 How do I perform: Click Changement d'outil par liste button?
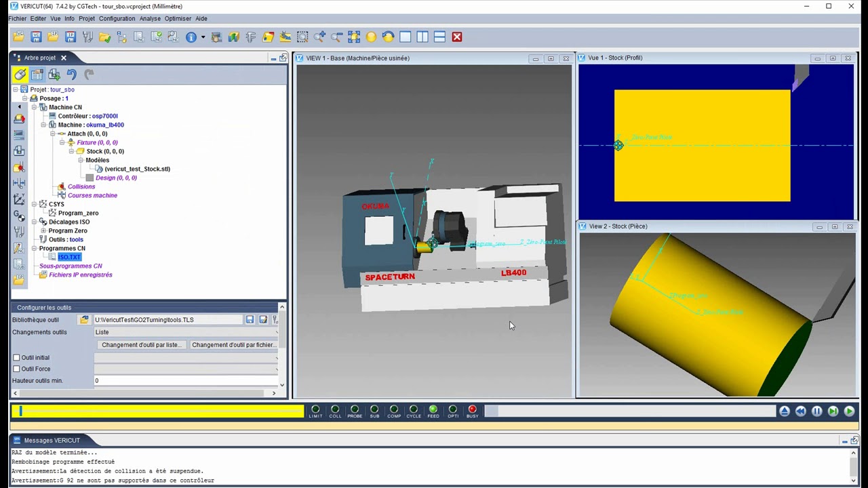141,345
